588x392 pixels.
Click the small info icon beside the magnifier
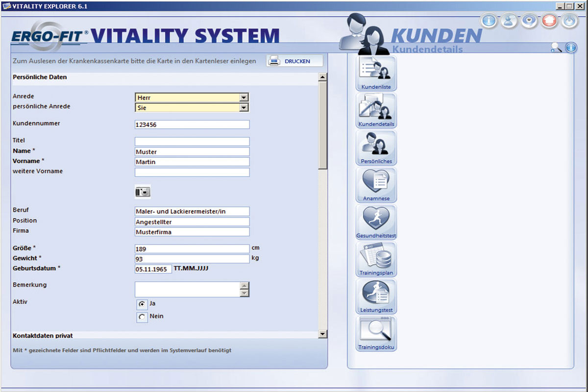pyautogui.click(x=570, y=48)
